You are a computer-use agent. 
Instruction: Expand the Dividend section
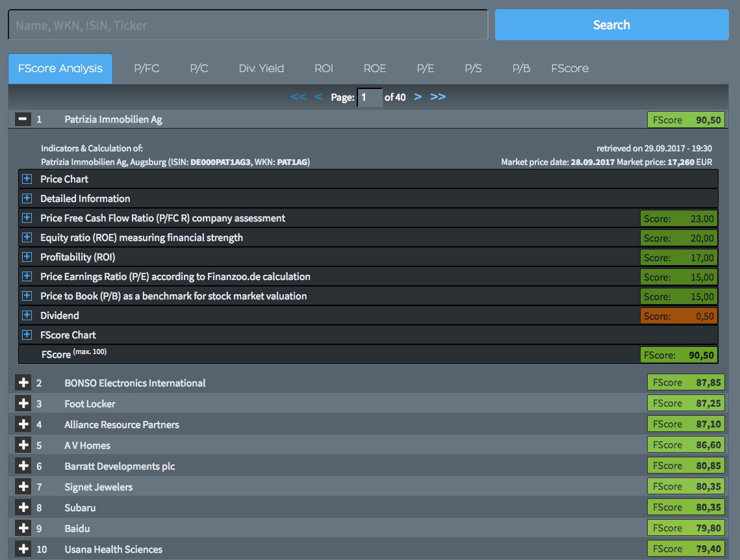click(27, 315)
